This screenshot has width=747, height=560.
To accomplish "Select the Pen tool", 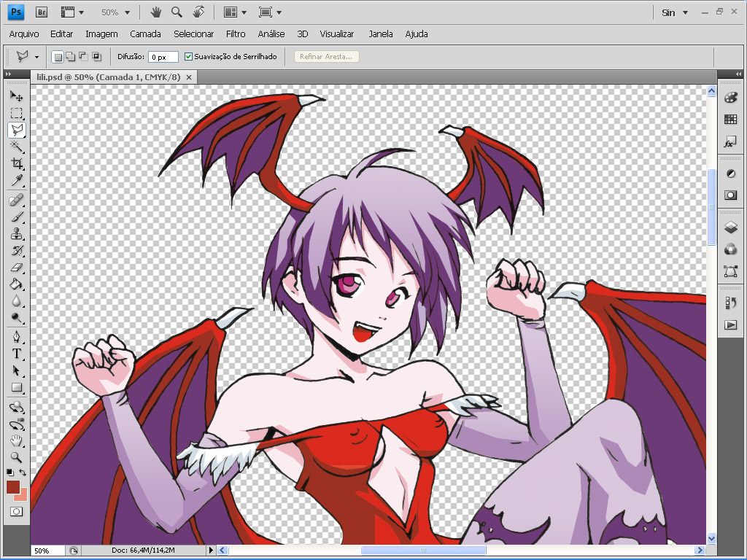I will [17, 337].
